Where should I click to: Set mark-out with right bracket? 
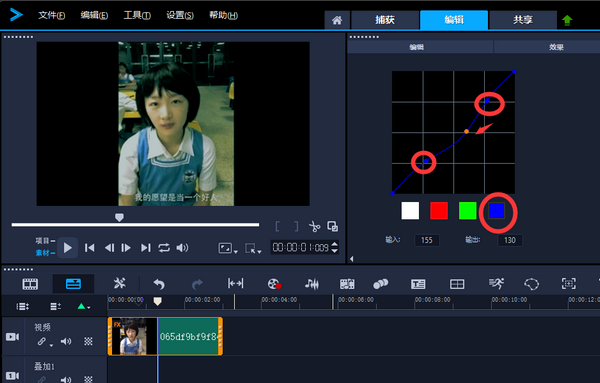[296, 227]
